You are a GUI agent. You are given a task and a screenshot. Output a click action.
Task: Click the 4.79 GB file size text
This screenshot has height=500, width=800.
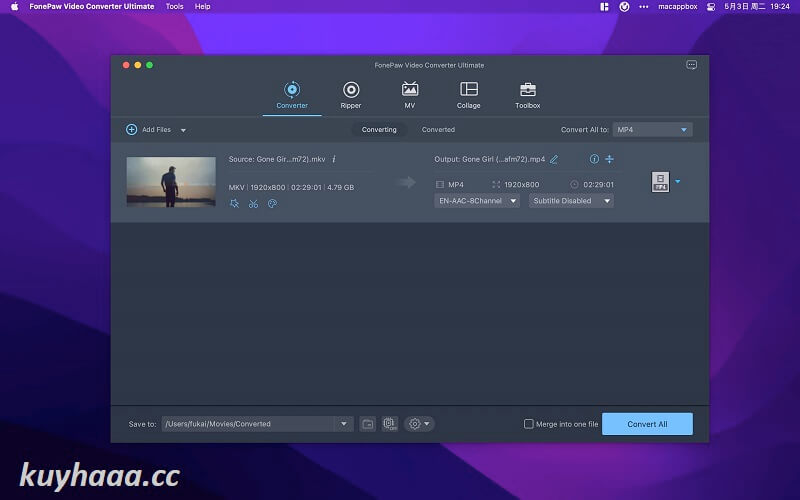(340, 187)
